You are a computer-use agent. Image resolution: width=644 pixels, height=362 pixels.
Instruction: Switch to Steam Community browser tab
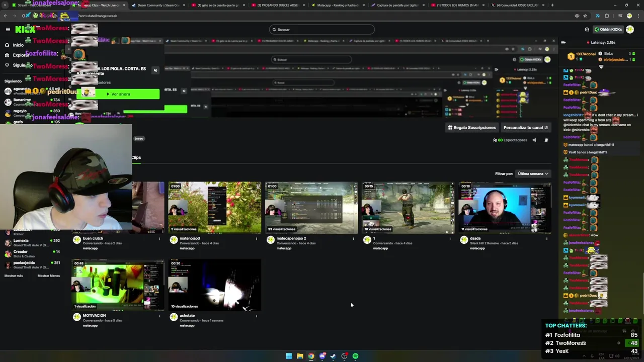tap(158, 5)
